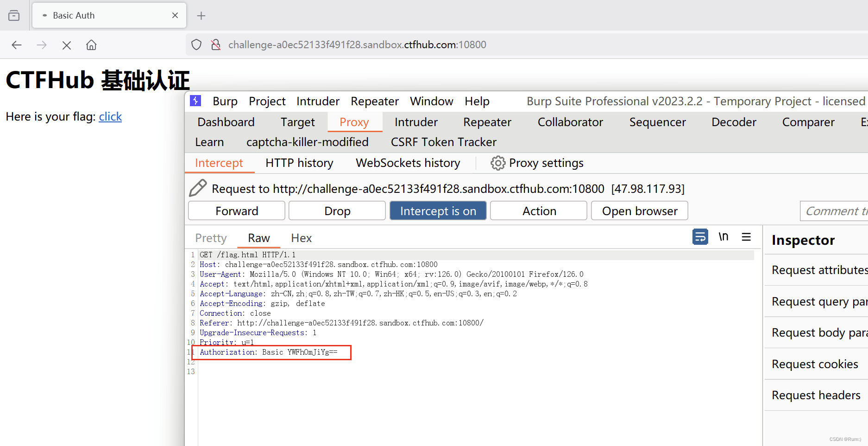
Task: Click the Burp lightning bolt app icon
Action: click(x=195, y=101)
